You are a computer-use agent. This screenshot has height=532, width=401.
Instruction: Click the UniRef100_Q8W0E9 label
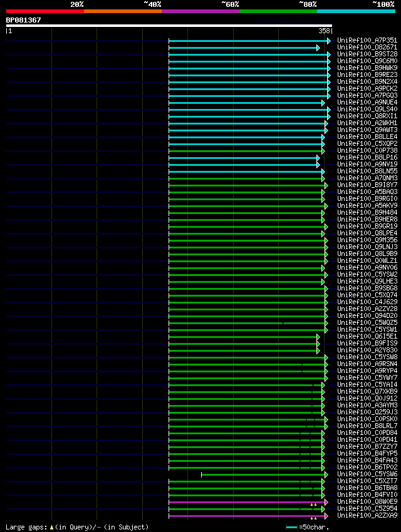(x=367, y=502)
